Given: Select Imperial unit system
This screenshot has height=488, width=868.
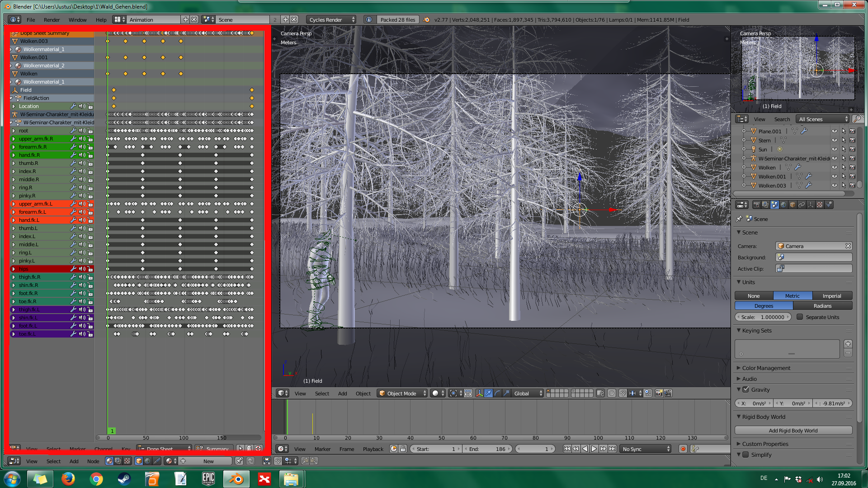Looking at the screenshot, I should pos(832,296).
